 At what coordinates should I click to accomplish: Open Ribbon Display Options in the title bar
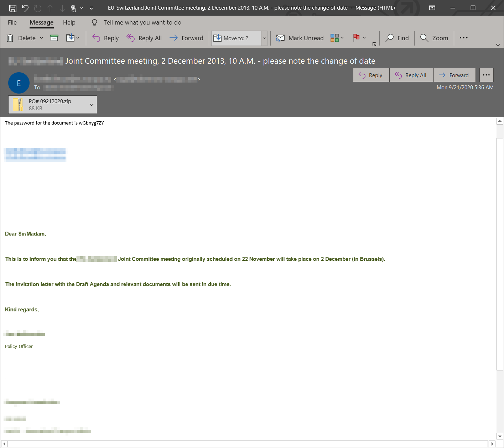pyautogui.click(x=432, y=8)
